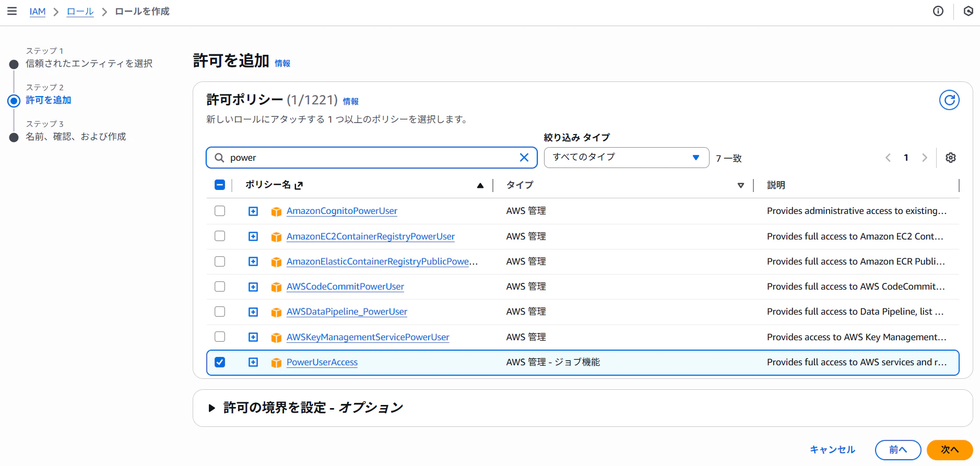
Task: Open the AmazonEC2ContainerRegistryPowerUser policy link
Action: [371, 236]
